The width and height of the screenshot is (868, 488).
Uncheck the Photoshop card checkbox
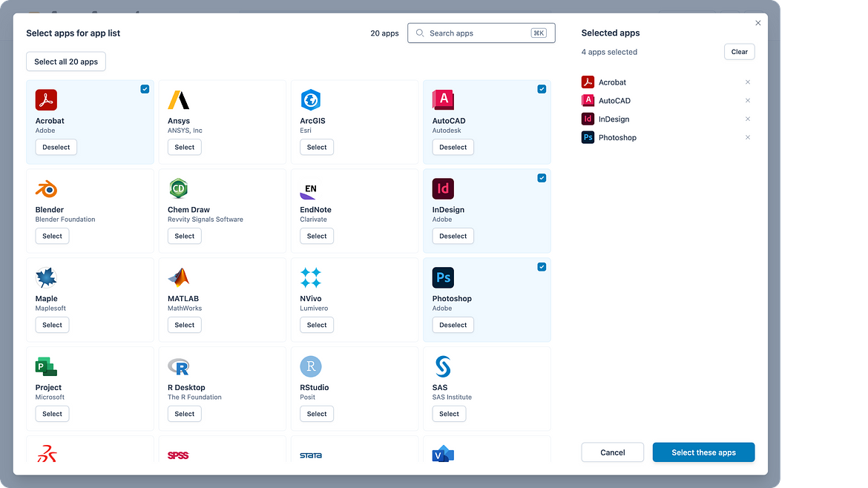pos(542,267)
